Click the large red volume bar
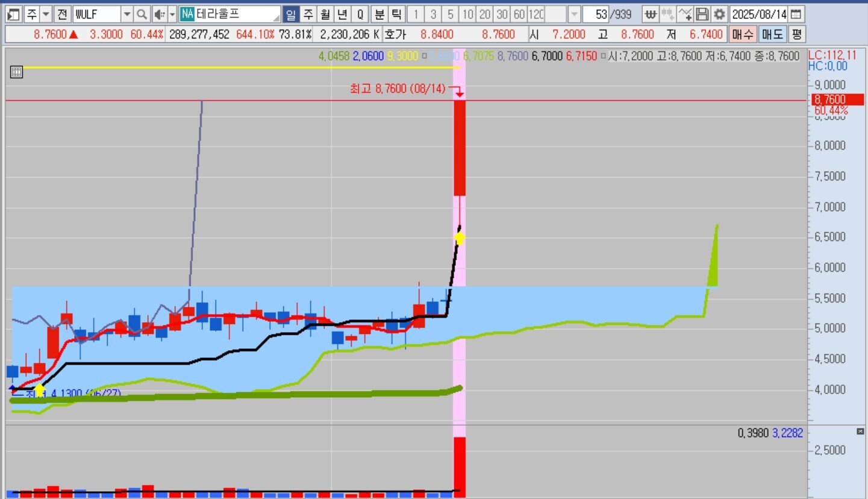The image size is (868, 499). click(x=460, y=467)
